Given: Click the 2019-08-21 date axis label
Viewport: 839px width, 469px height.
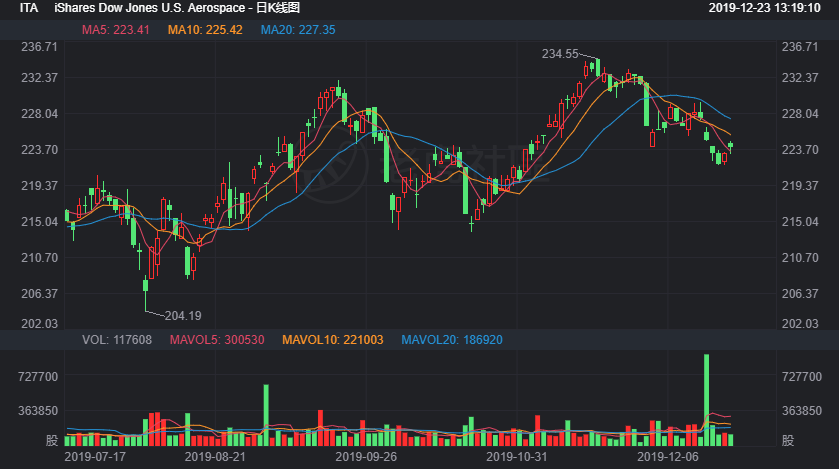Looking at the screenshot, I should pos(215,457).
